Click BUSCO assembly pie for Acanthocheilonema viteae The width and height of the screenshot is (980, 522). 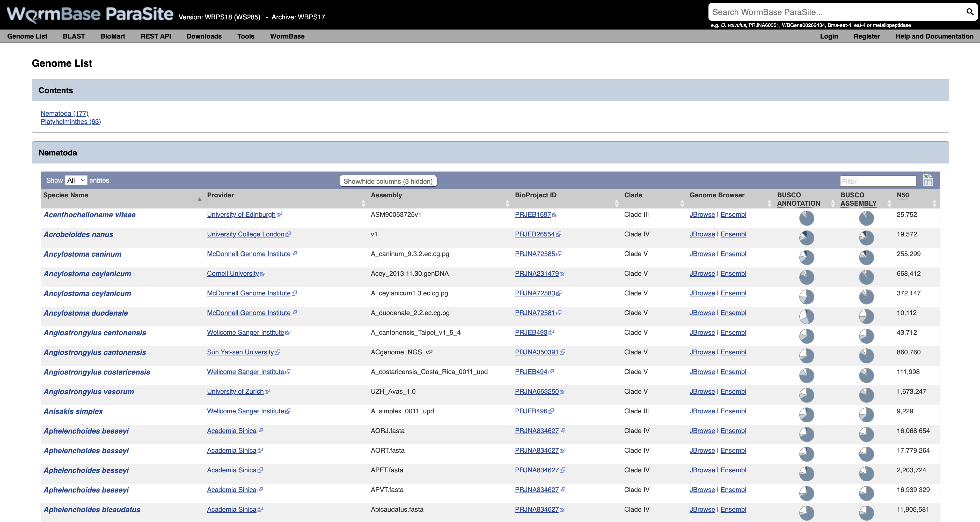(x=866, y=218)
